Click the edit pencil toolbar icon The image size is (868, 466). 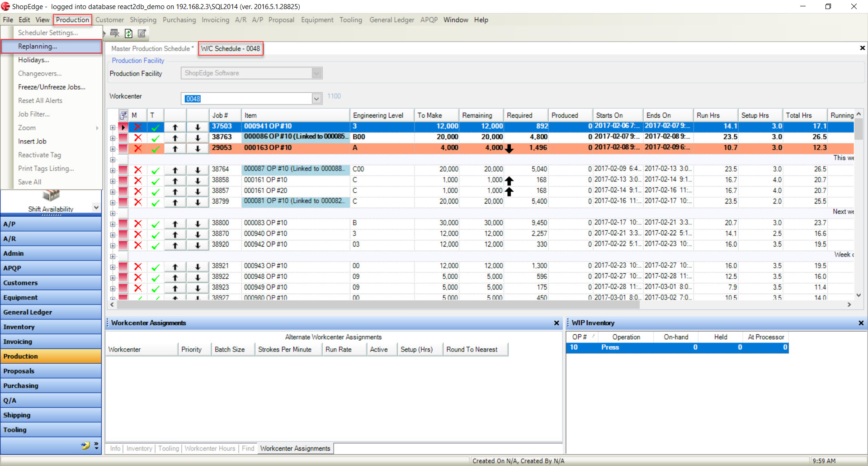pyautogui.click(x=142, y=33)
